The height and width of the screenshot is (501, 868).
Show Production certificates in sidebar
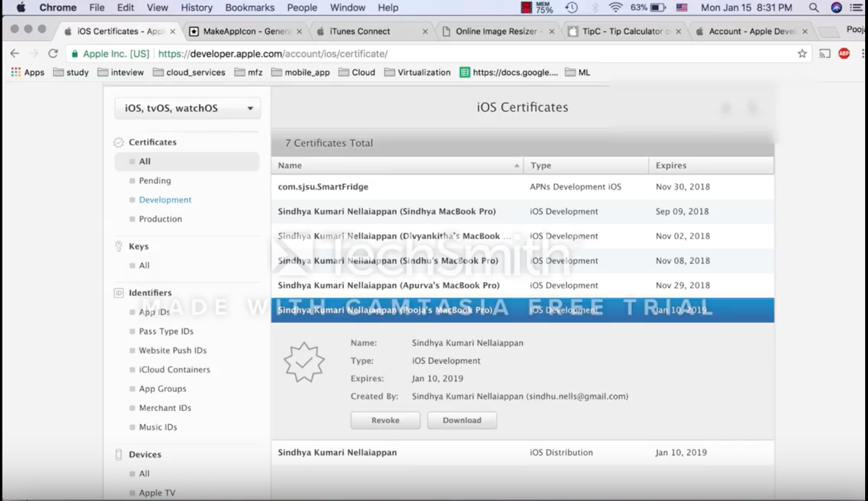(x=160, y=219)
